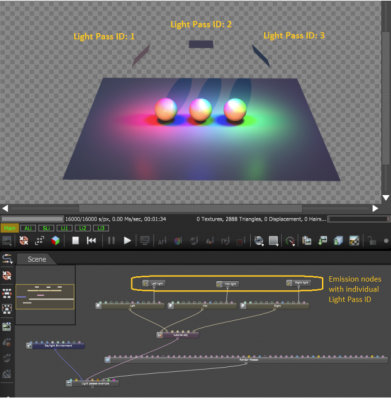391x400 pixels.
Task: Click the purple mesh node's icon
Action: pos(160,335)
